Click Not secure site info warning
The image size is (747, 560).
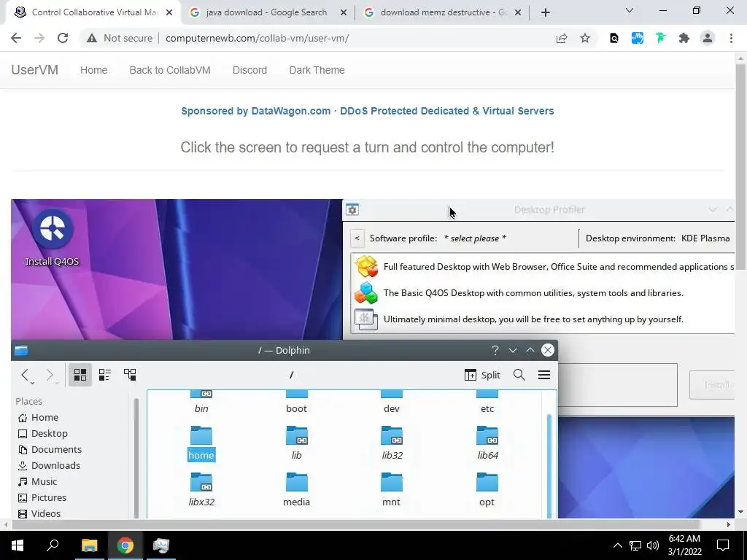tap(119, 38)
